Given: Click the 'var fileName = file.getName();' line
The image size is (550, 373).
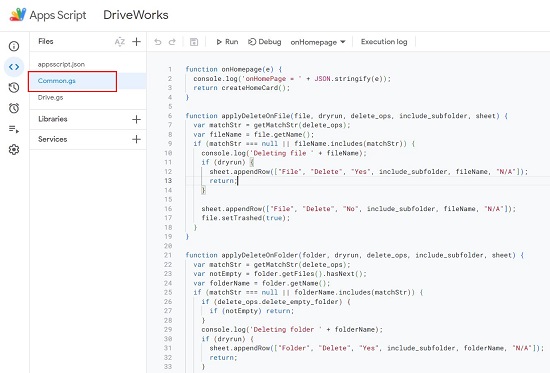Looking at the screenshot, I should click(254, 134).
